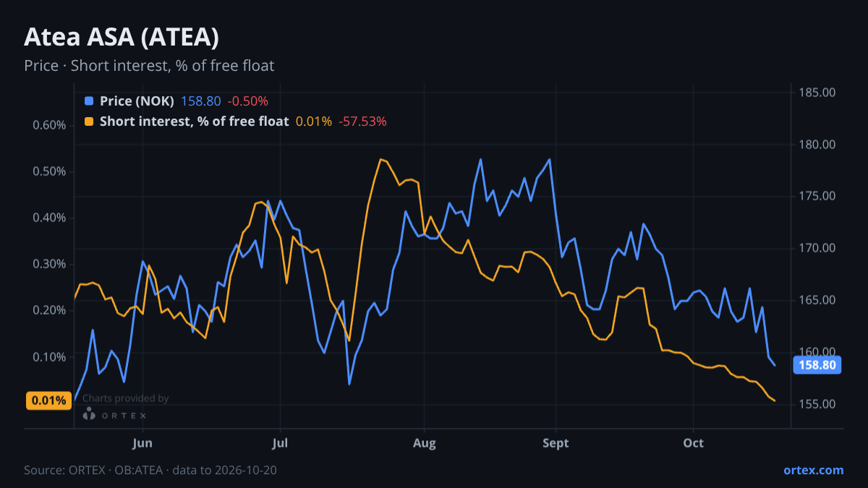This screenshot has width=868, height=488.
Task: Click the blue Price legend color swatch
Action: pos(89,101)
